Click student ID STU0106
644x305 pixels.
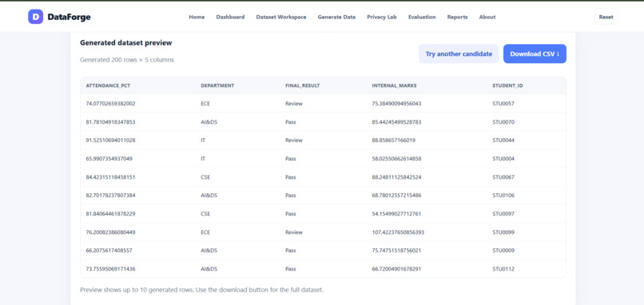click(x=503, y=196)
